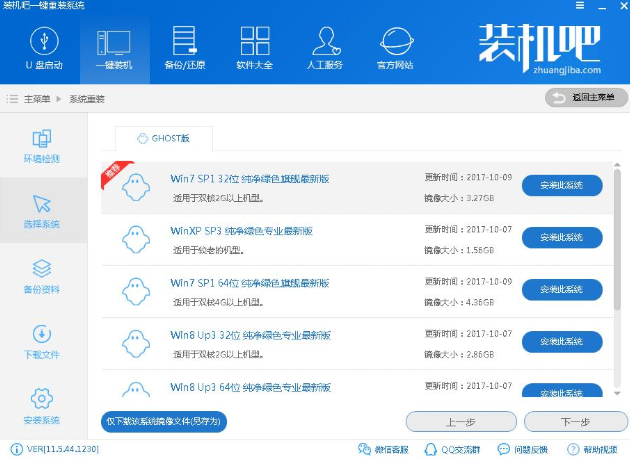Screen dimensions: 630x464
Task: Click the scrollbar up arrow
Action: click(x=617, y=165)
